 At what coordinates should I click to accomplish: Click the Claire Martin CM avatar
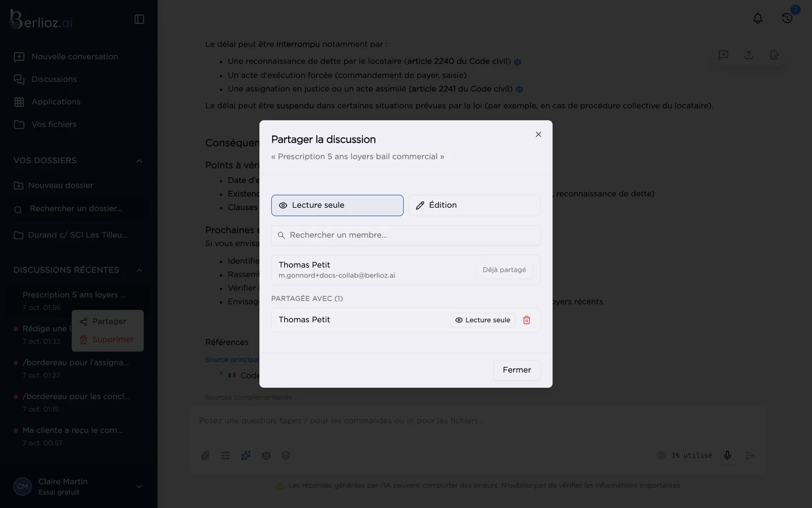click(x=23, y=487)
